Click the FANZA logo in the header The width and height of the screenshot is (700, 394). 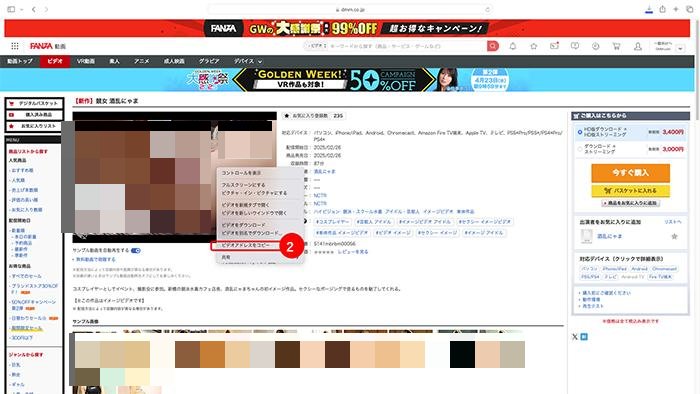point(41,46)
